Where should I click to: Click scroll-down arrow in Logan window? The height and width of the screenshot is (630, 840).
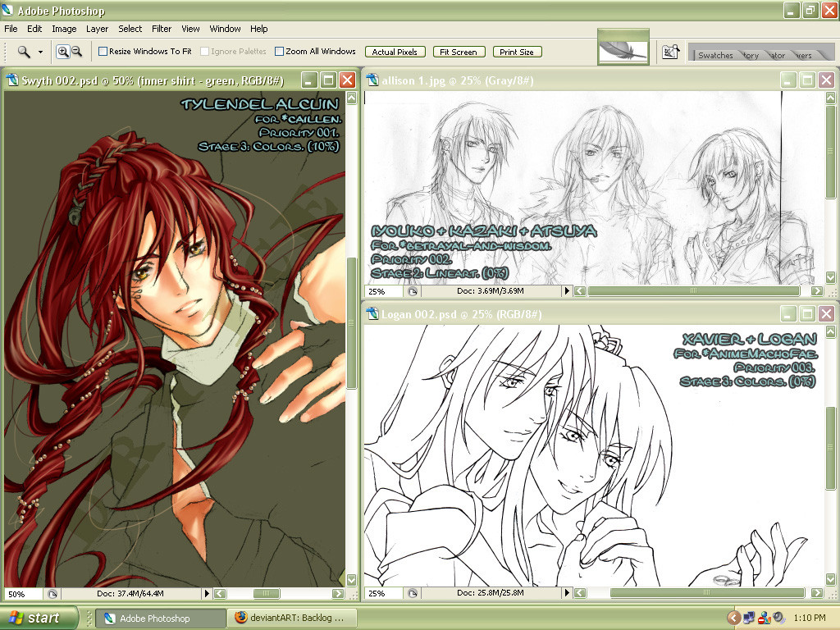[x=831, y=580]
